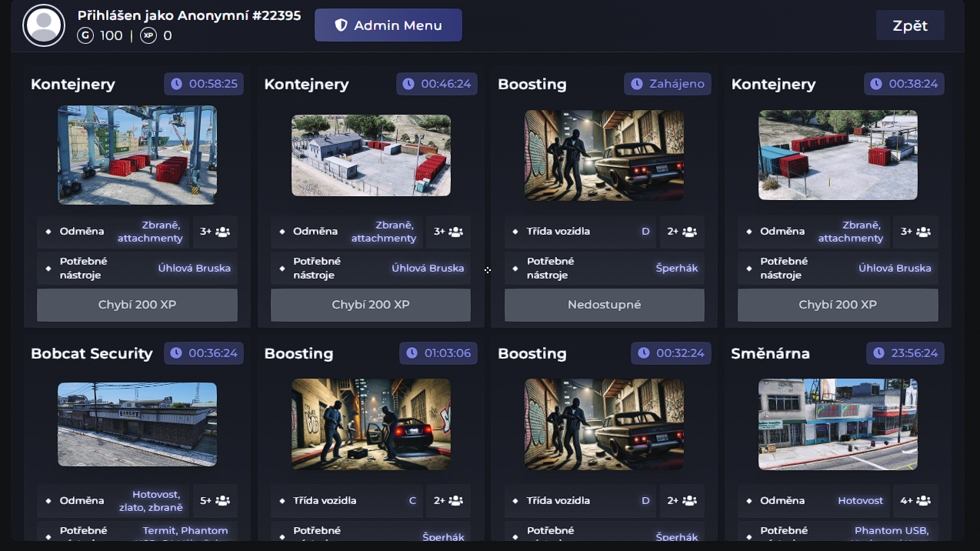The height and width of the screenshot is (551, 980).
Task: Click the 2+ players icon on class C Boosting
Action: pyautogui.click(x=456, y=501)
